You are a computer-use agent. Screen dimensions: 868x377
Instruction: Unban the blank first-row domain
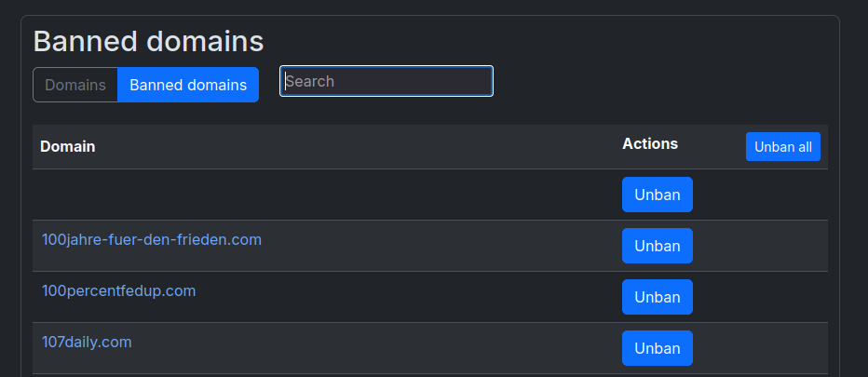658,195
